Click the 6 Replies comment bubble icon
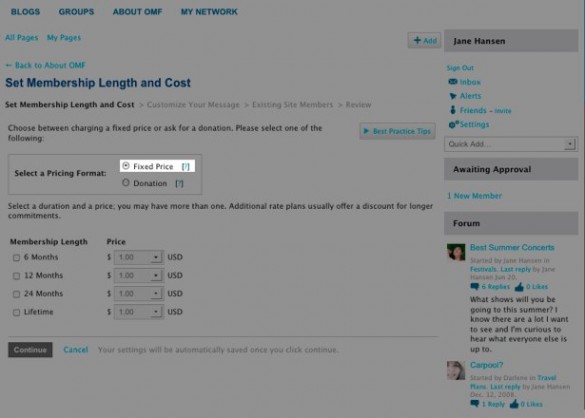 tap(475, 287)
